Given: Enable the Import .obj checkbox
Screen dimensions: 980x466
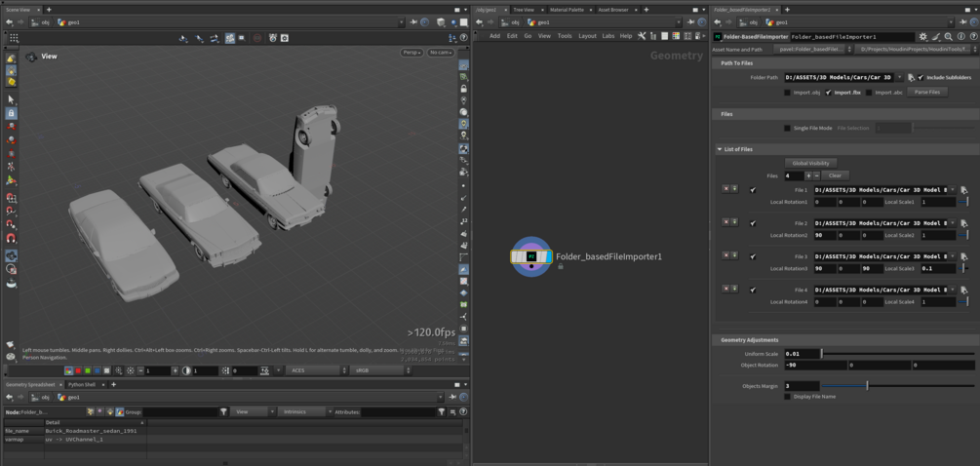Looking at the screenshot, I should 788,93.
